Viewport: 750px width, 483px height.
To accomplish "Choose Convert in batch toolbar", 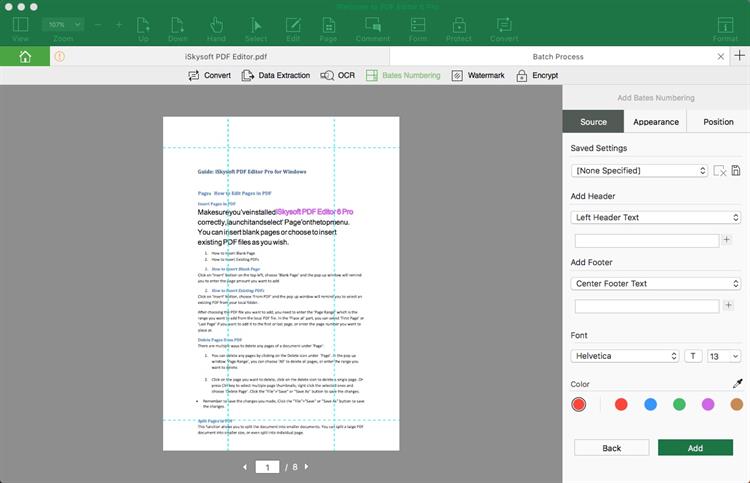I will click(x=210, y=76).
